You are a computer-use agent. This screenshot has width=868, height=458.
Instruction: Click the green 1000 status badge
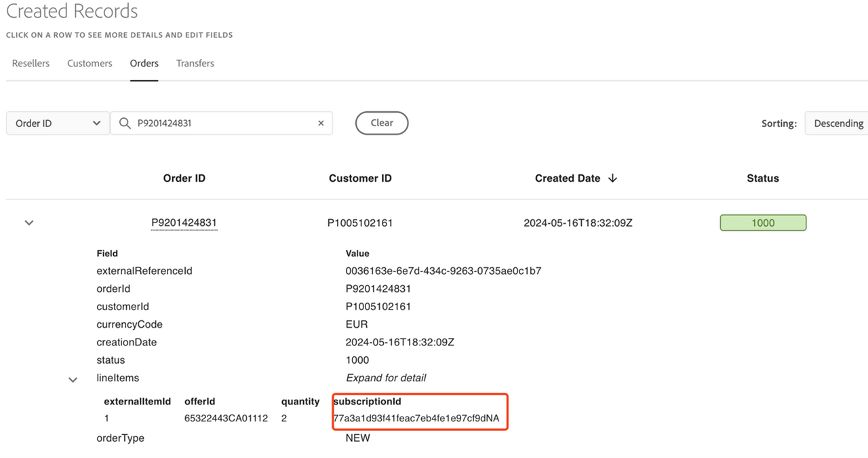click(762, 223)
